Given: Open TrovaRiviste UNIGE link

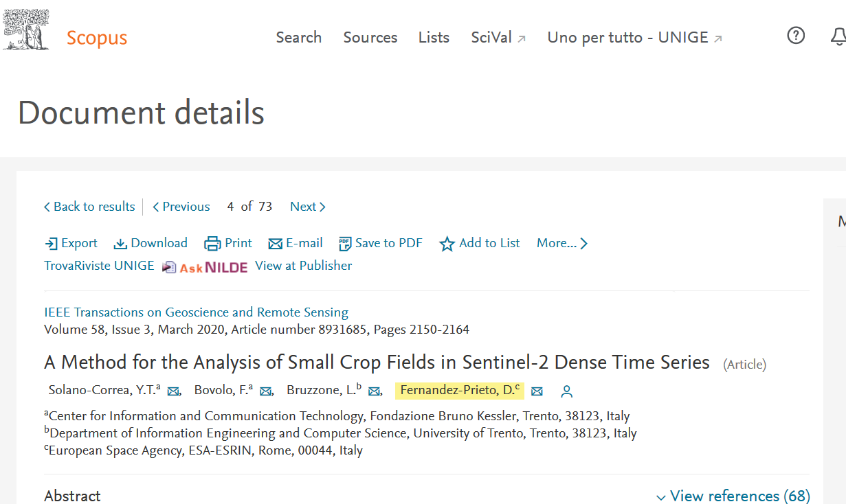Looking at the screenshot, I should coord(100,266).
